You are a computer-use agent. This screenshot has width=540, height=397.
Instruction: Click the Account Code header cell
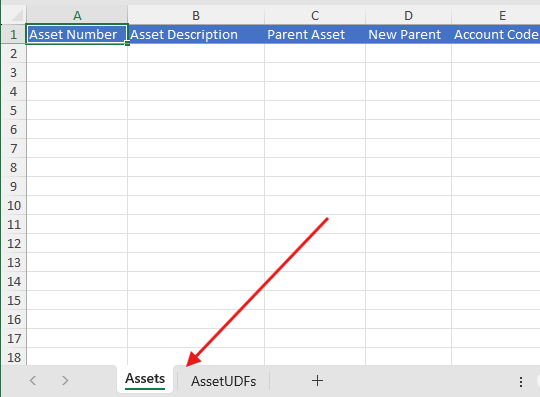tap(496, 34)
